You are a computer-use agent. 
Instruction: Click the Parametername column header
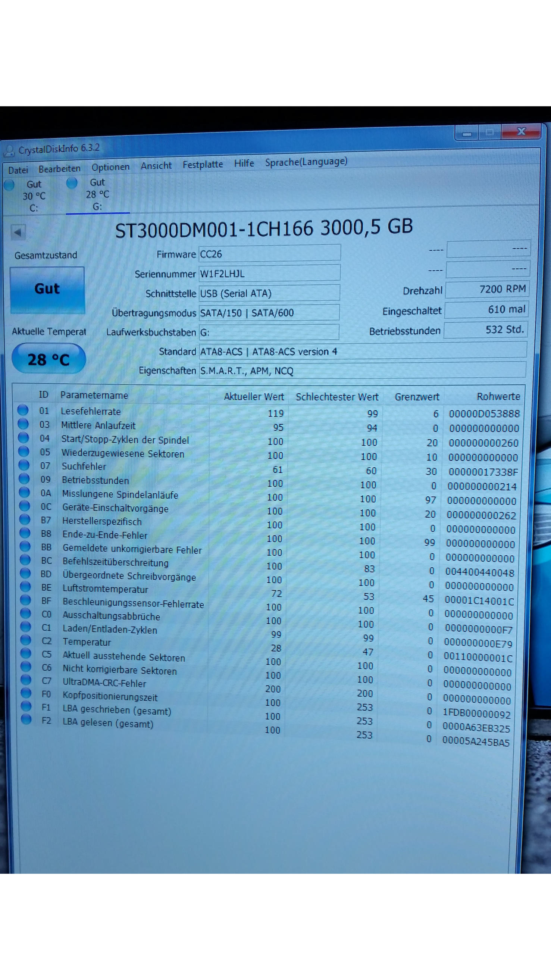[x=94, y=395]
